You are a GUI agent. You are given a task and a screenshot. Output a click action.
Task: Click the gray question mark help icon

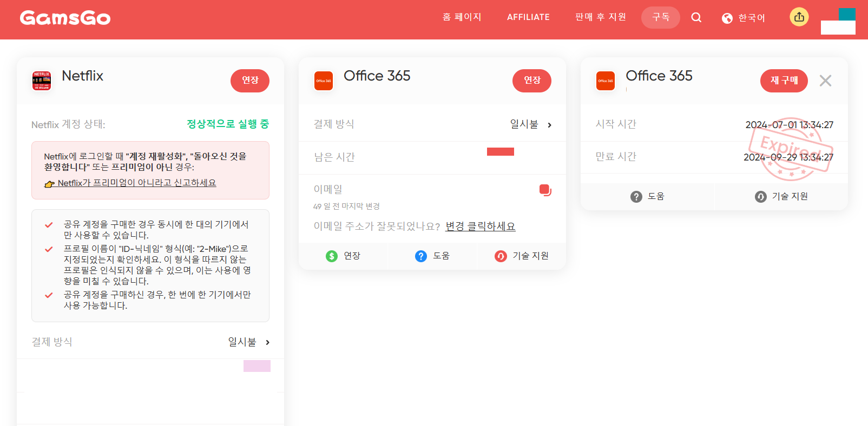[636, 197]
